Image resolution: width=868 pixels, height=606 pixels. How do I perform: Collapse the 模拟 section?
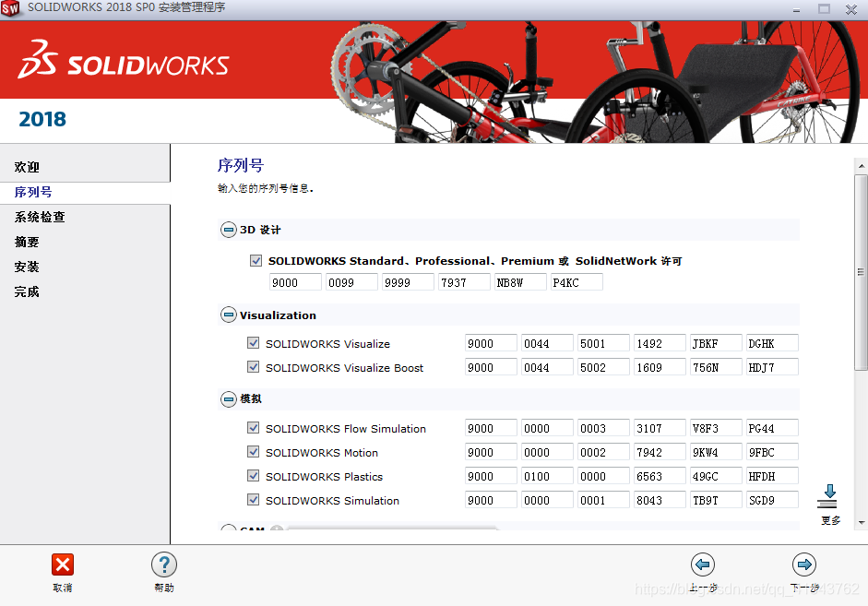tap(228, 399)
